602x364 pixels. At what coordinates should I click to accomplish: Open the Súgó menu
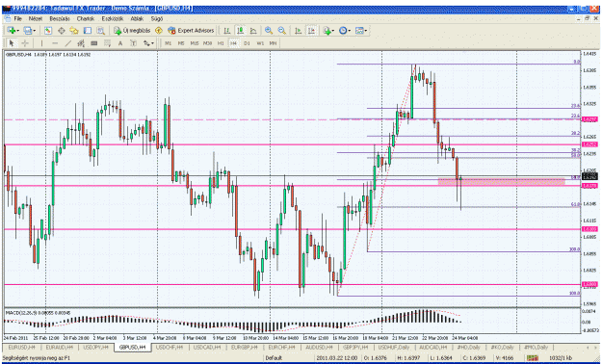point(157,18)
